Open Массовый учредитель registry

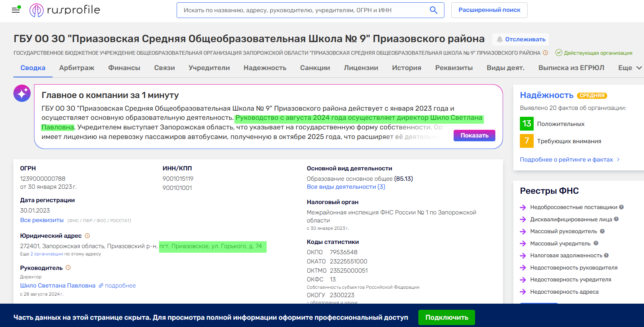click(560, 244)
